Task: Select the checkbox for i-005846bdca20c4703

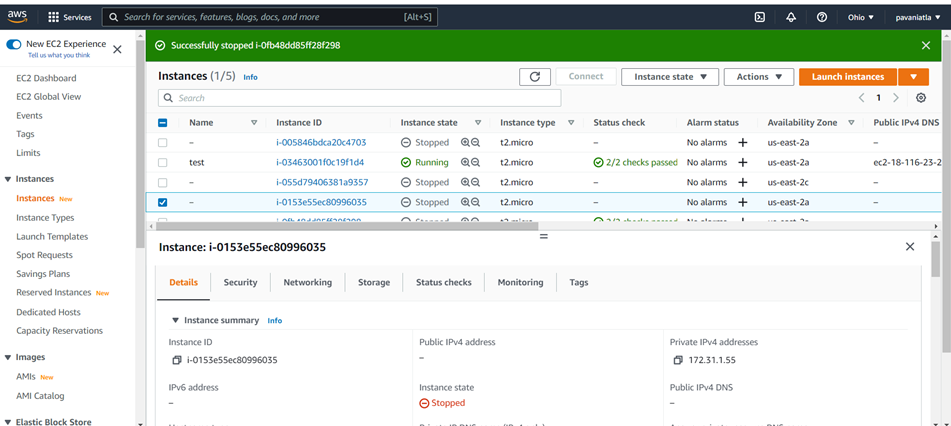Action: pos(163,143)
